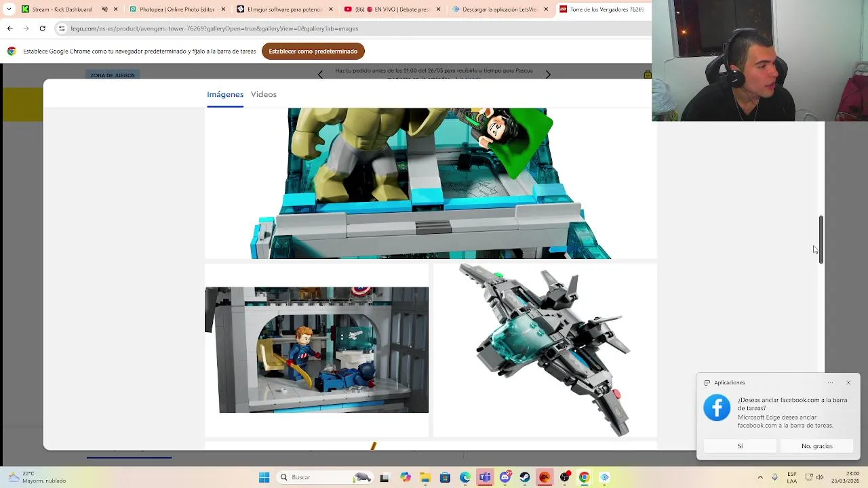Click the lego.com address bar URL
The width and height of the screenshot is (868, 488).
pyautogui.click(x=214, y=28)
